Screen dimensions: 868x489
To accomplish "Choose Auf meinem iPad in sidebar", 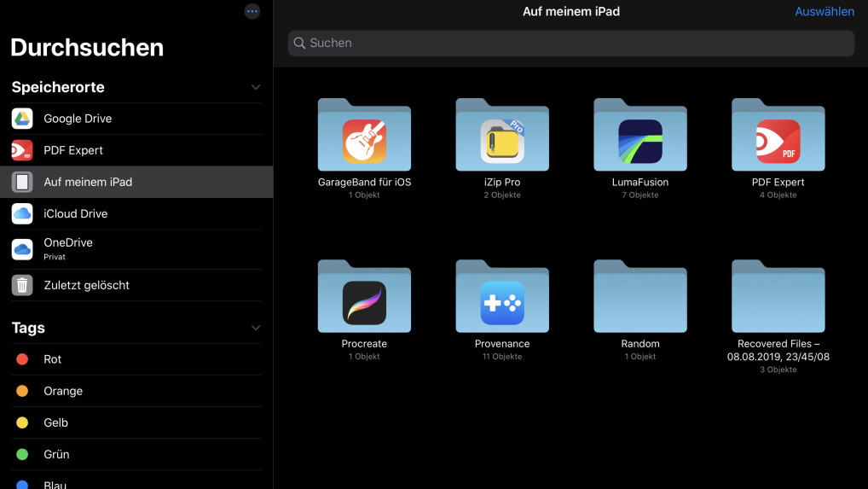I will coord(88,182).
